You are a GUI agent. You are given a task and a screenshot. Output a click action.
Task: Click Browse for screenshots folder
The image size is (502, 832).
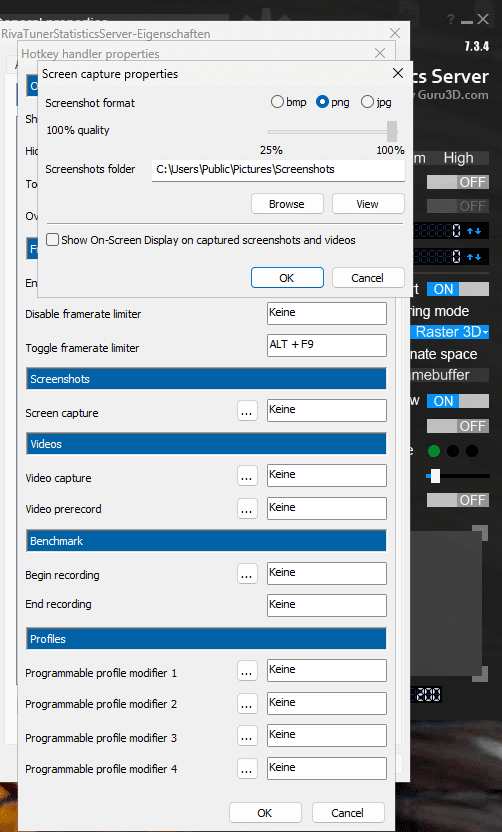click(x=287, y=204)
